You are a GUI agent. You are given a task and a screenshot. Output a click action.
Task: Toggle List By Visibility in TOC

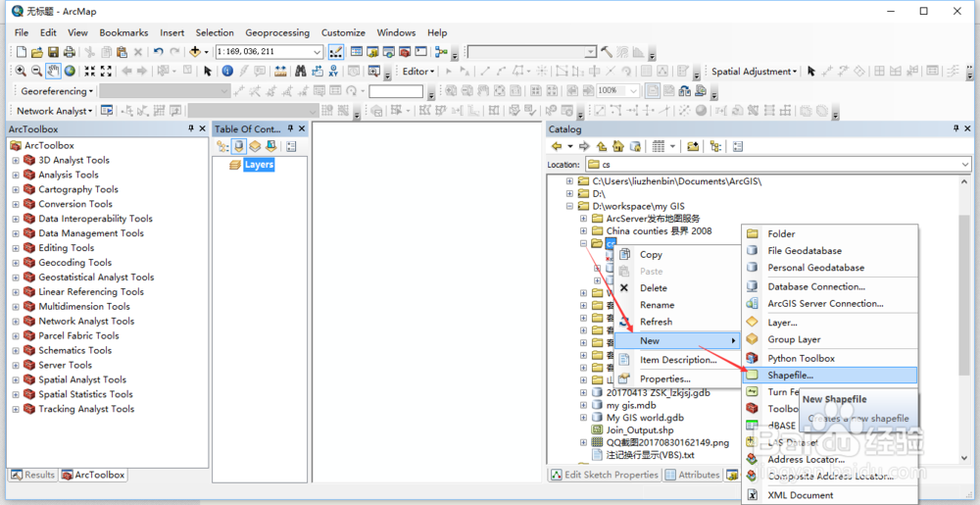[255, 146]
